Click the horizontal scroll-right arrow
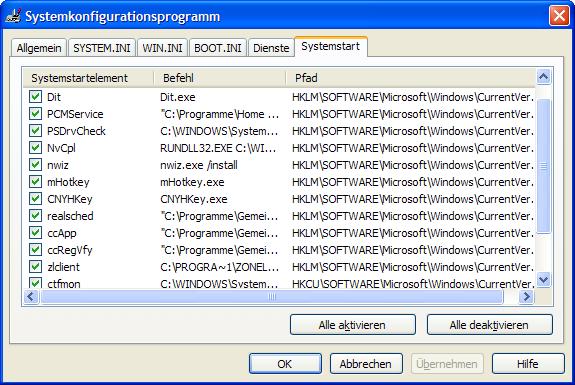Image resolution: width=575 pixels, height=385 pixels. point(527,296)
